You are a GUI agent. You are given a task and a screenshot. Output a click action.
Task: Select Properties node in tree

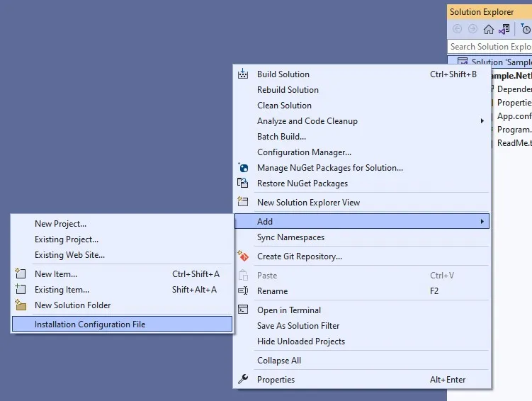(x=514, y=103)
